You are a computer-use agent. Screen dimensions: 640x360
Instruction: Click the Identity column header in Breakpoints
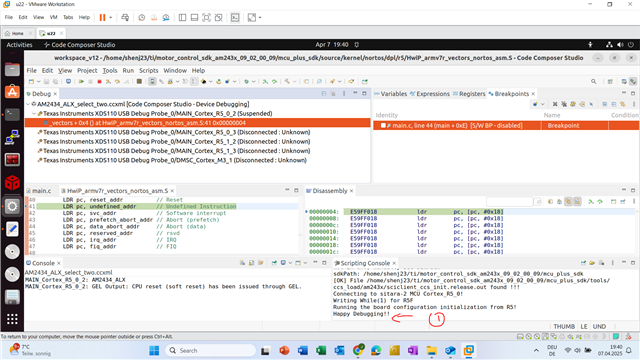(x=387, y=115)
